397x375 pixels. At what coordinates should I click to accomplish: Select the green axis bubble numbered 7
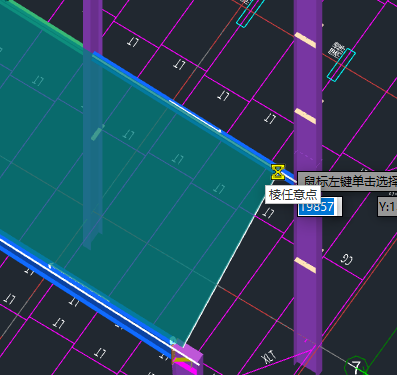pyautogui.click(x=356, y=366)
